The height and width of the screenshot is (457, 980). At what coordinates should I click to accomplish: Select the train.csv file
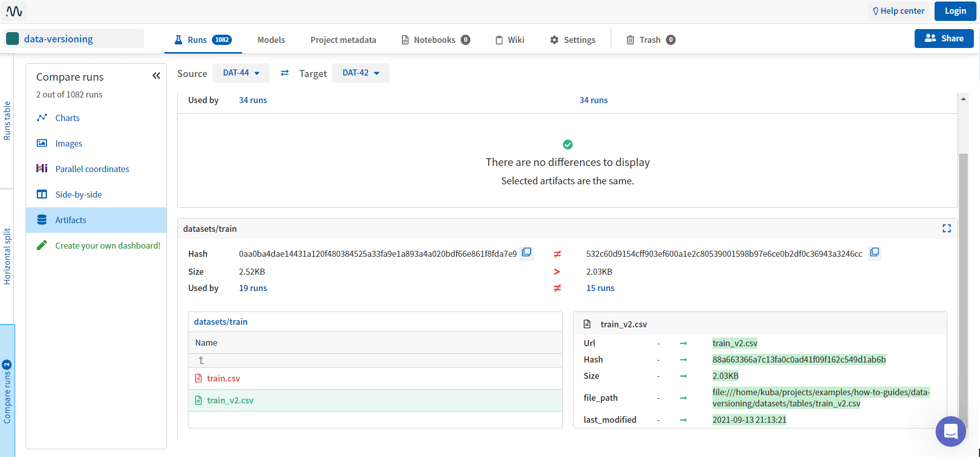pyautogui.click(x=223, y=378)
